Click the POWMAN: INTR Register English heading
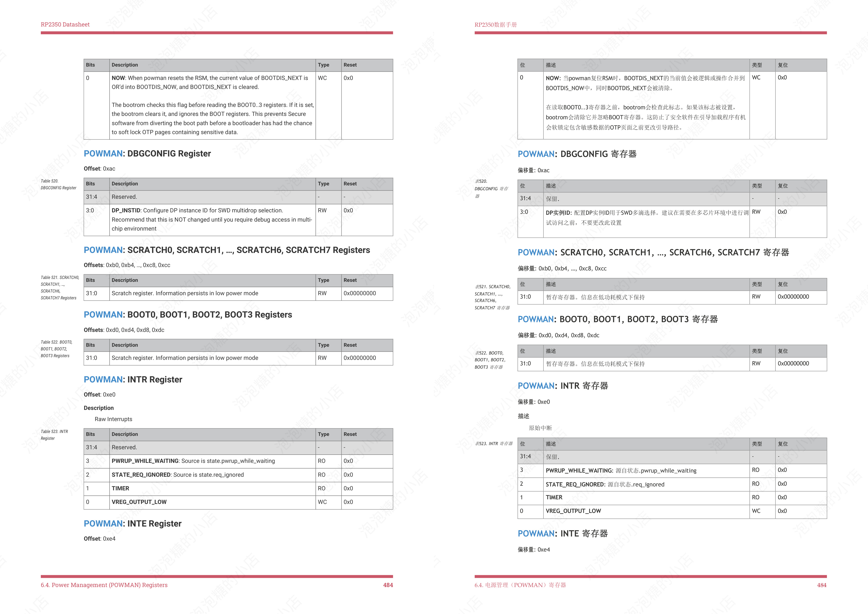This screenshot has width=868, height=614. pos(133,379)
